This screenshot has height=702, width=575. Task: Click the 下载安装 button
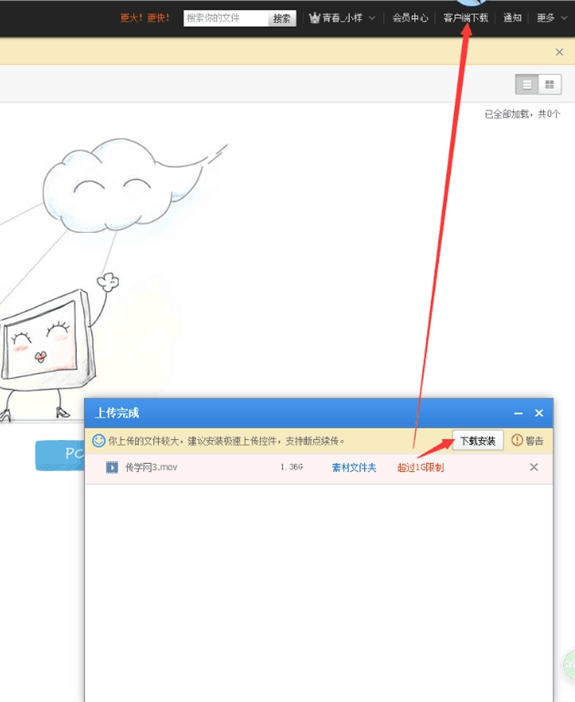point(478,441)
